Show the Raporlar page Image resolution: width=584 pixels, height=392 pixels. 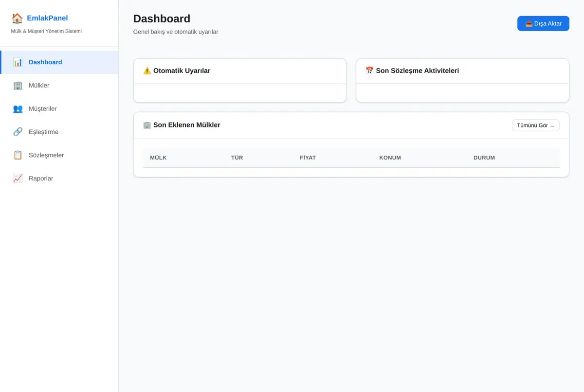click(x=59, y=178)
